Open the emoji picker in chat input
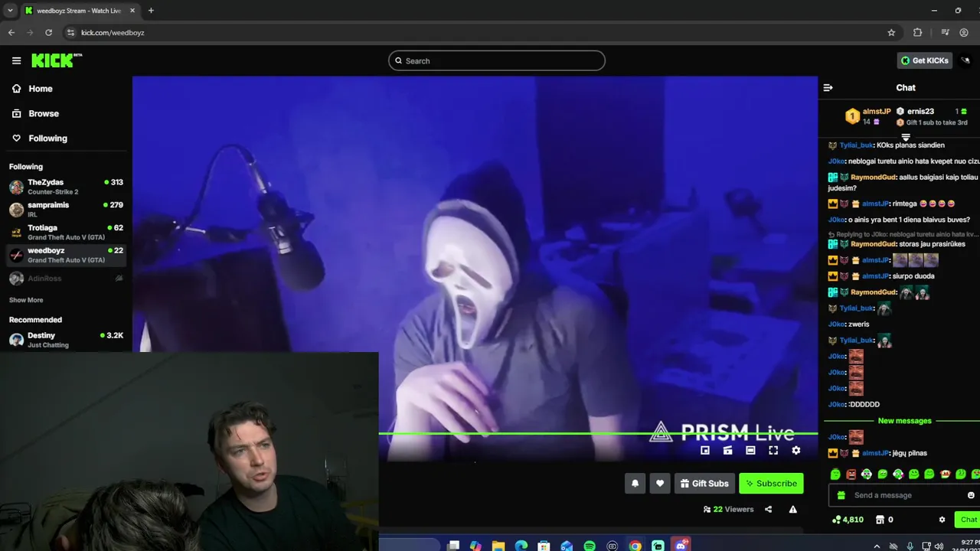 (971, 495)
